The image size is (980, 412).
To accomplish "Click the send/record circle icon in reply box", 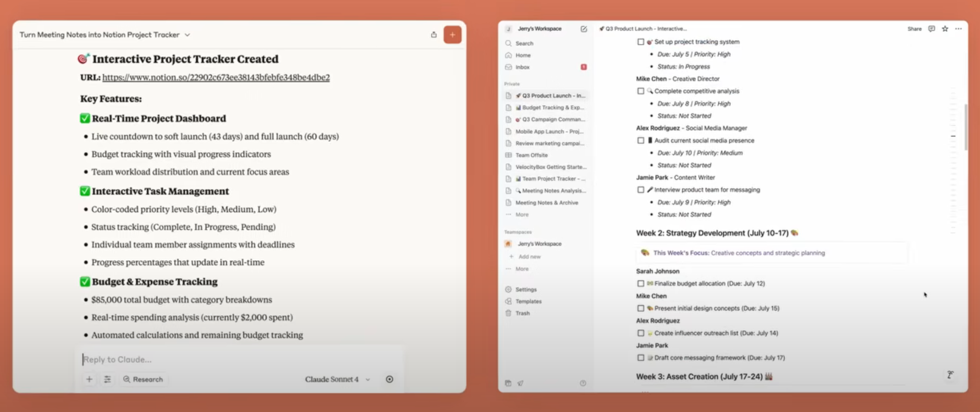I will click(390, 379).
